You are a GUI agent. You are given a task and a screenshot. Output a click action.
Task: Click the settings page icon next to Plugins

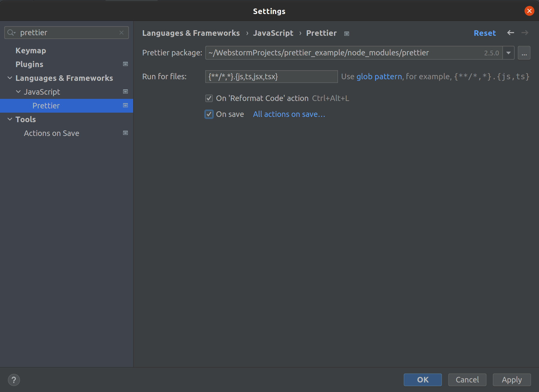point(125,64)
